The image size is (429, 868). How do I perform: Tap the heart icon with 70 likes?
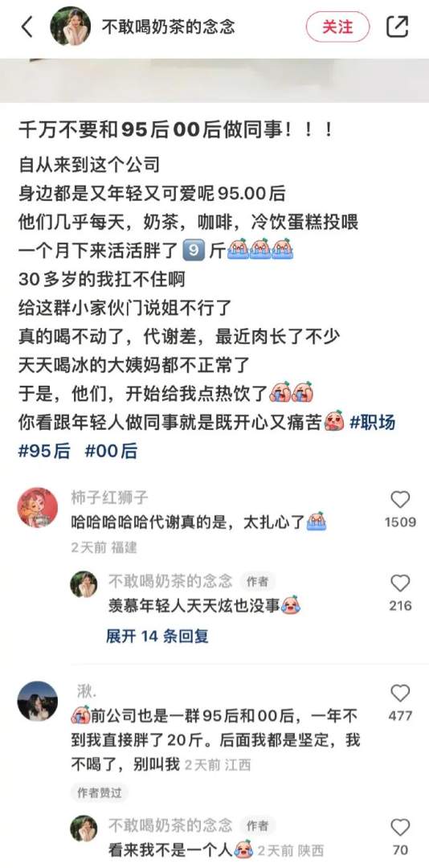pyautogui.click(x=399, y=828)
